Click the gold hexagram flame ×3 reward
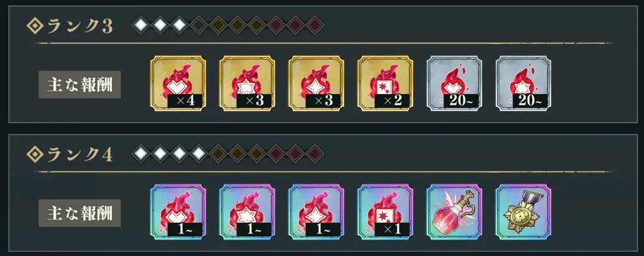 point(247,84)
